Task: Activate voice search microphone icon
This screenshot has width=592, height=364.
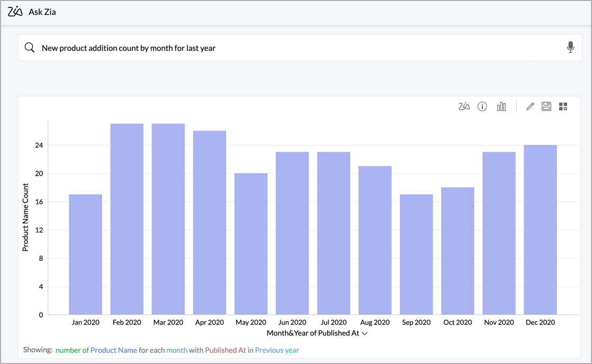Action: pyautogui.click(x=570, y=48)
